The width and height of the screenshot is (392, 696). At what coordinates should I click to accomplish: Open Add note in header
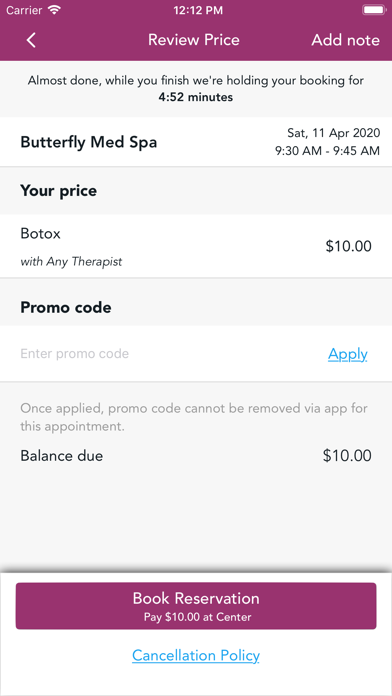[x=345, y=40]
